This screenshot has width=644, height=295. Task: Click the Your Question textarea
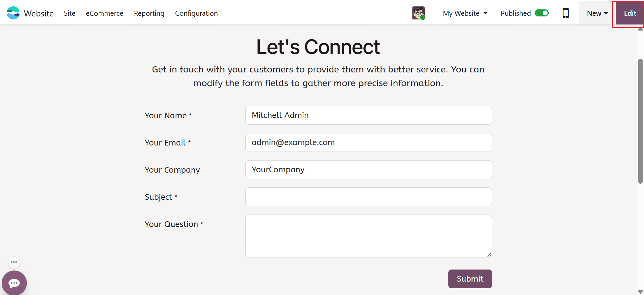[x=368, y=236]
